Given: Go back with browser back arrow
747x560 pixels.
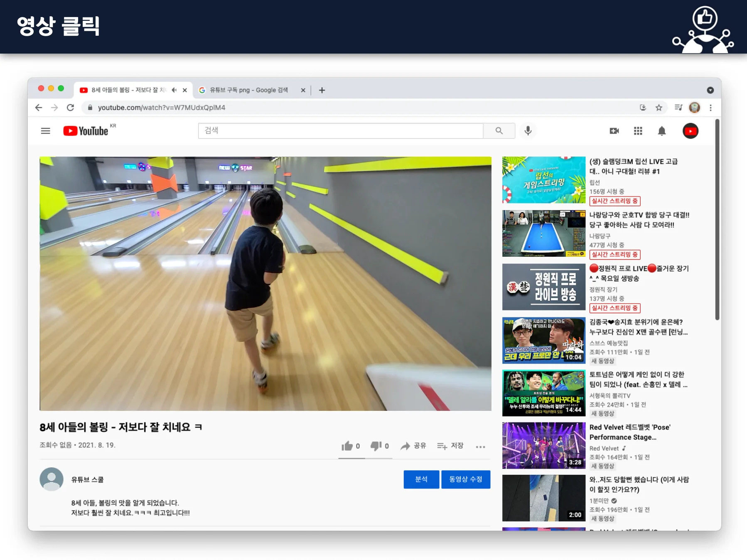Looking at the screenshot, I should [39, 108].
